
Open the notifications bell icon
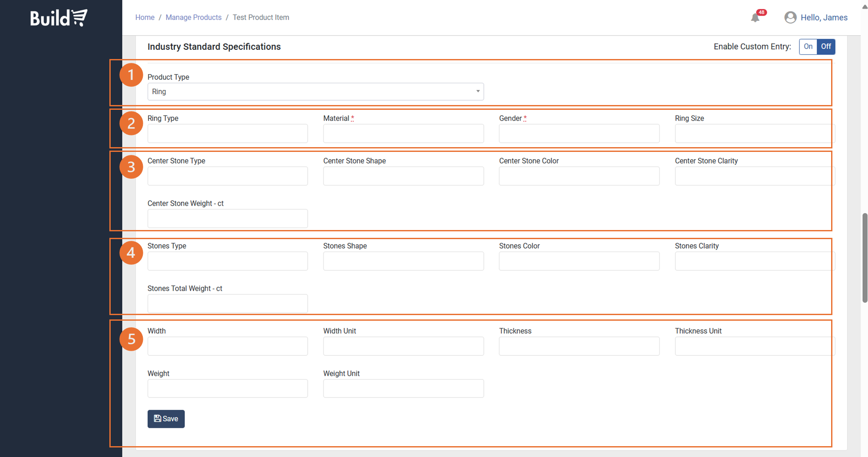point(756,17)
